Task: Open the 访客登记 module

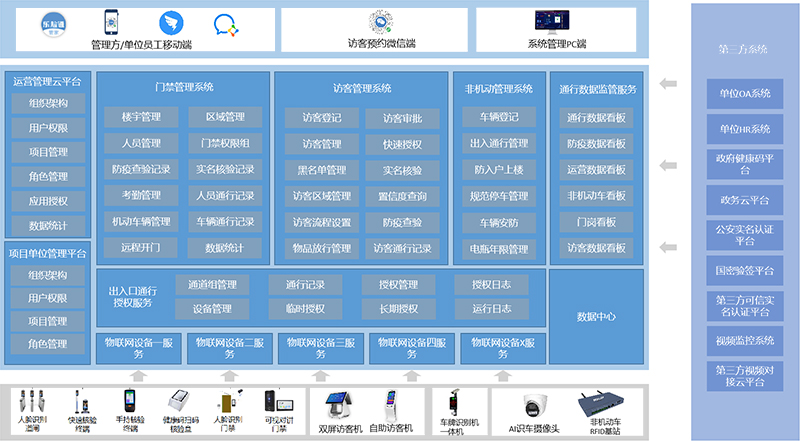Action: [x=316, y=118]
